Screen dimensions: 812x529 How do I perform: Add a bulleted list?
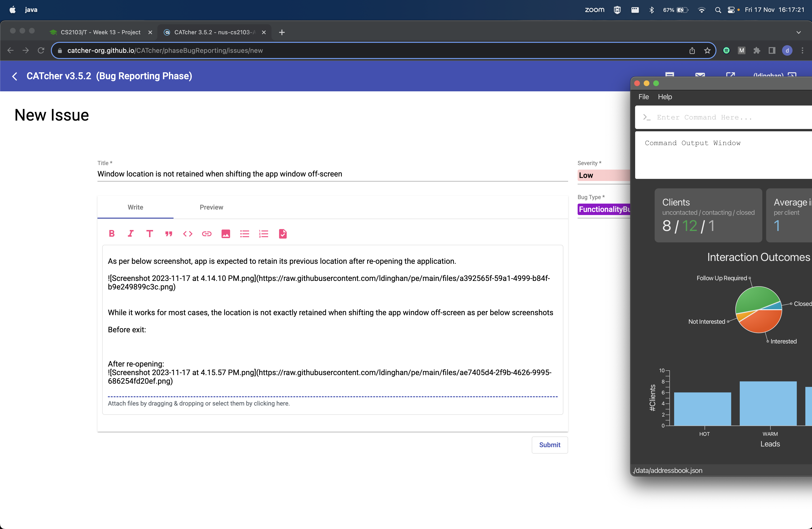coord(245,234)
